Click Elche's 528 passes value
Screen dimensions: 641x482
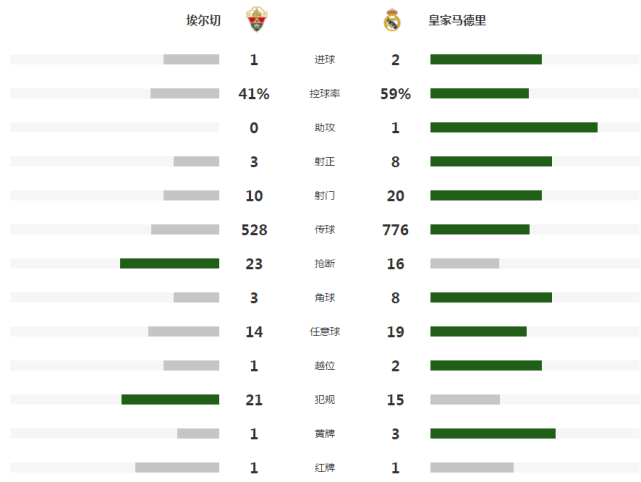point(254,230)
